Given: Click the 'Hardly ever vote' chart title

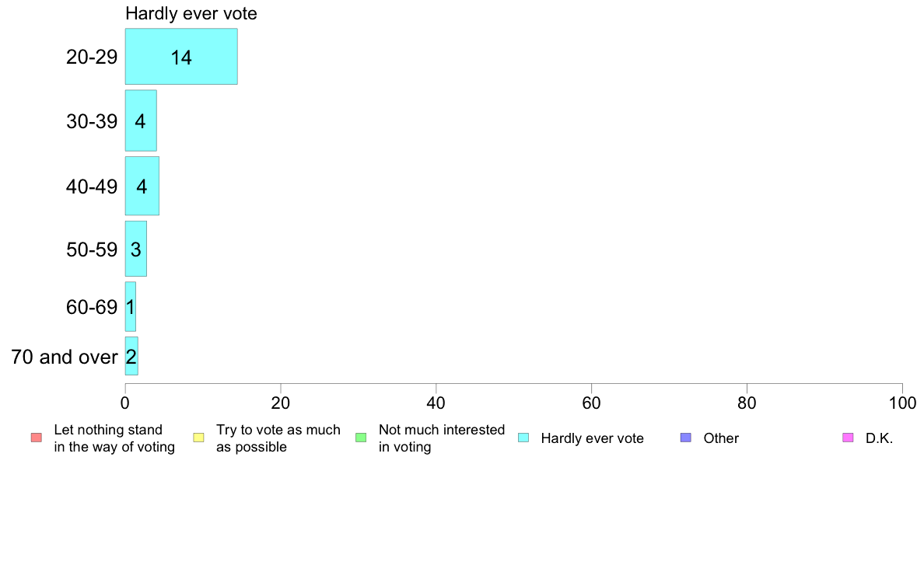Looking at the screenshot, I should [x=191, y=13].
